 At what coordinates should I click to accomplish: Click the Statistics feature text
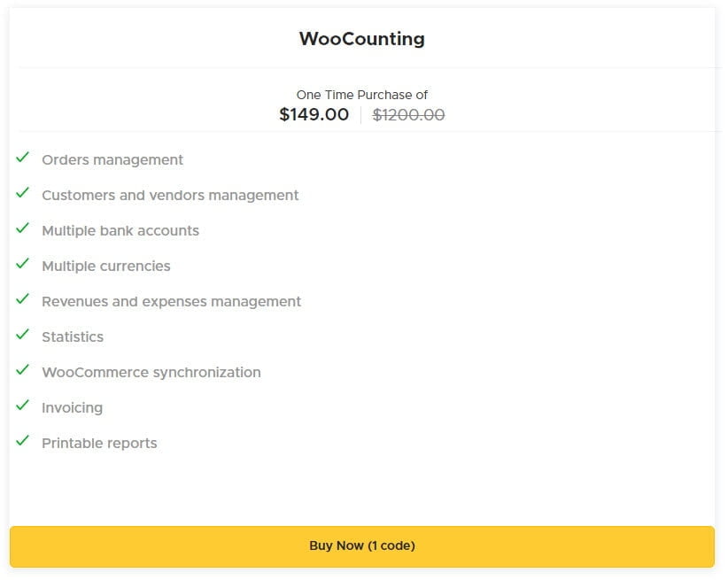[x=73, y=337]
